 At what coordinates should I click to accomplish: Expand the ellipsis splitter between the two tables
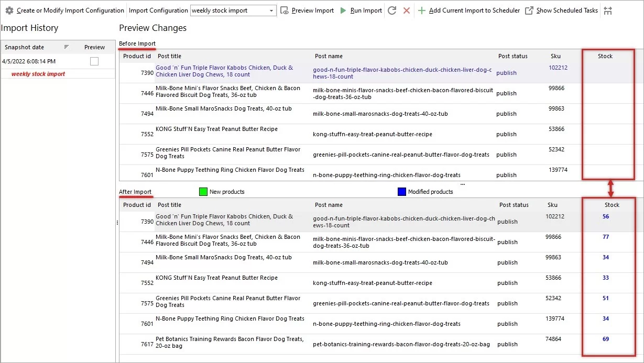click(462, 184)
